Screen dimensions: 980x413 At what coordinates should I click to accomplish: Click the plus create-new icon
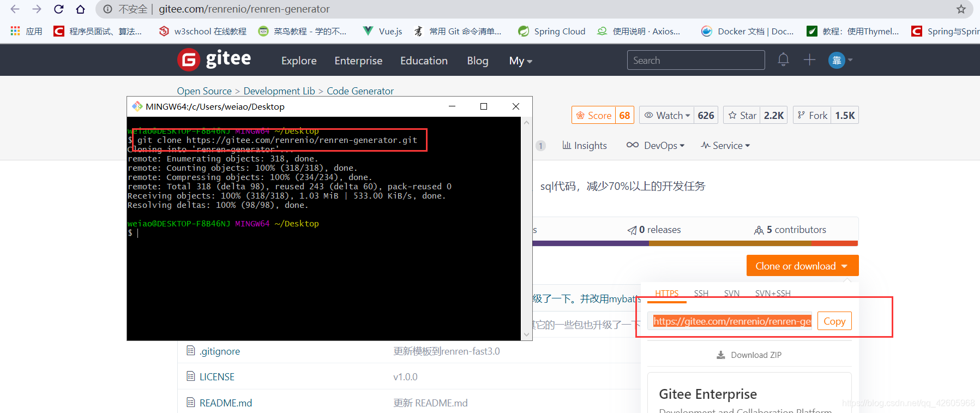pyautogui.click(x=809, y=59)
